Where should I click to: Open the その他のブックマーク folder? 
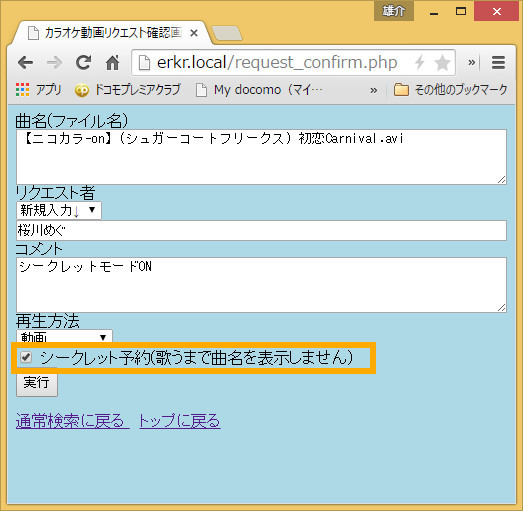pos(450,90)
